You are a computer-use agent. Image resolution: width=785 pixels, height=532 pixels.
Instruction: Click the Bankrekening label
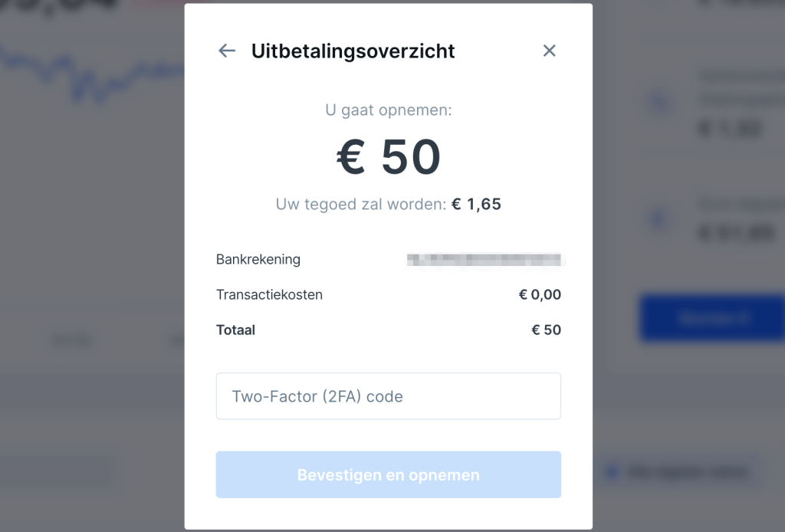(258, 259)
